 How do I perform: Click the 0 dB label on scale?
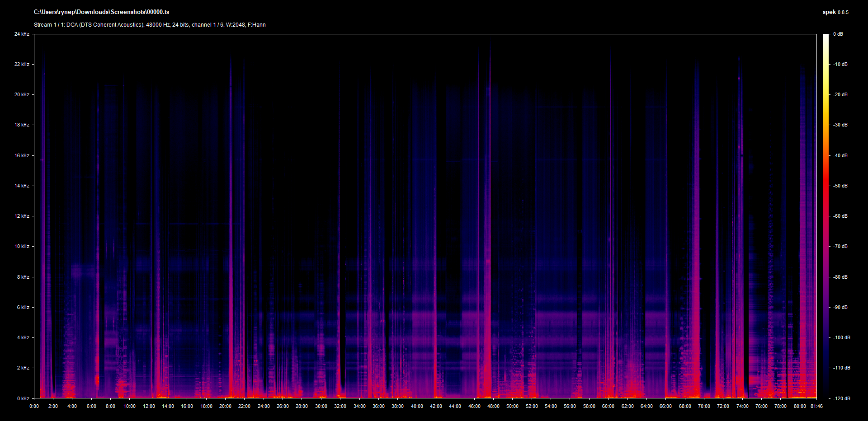pos(838,34)
